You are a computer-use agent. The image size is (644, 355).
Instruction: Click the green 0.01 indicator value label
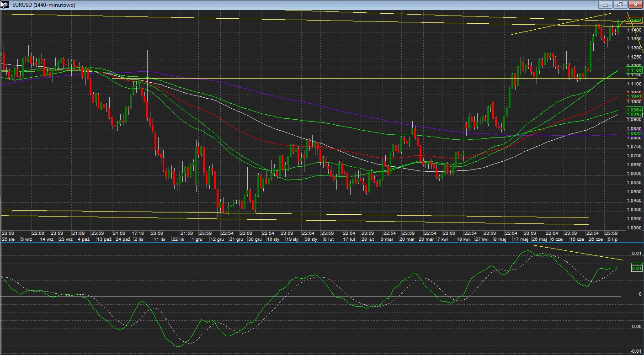[636, 268]
